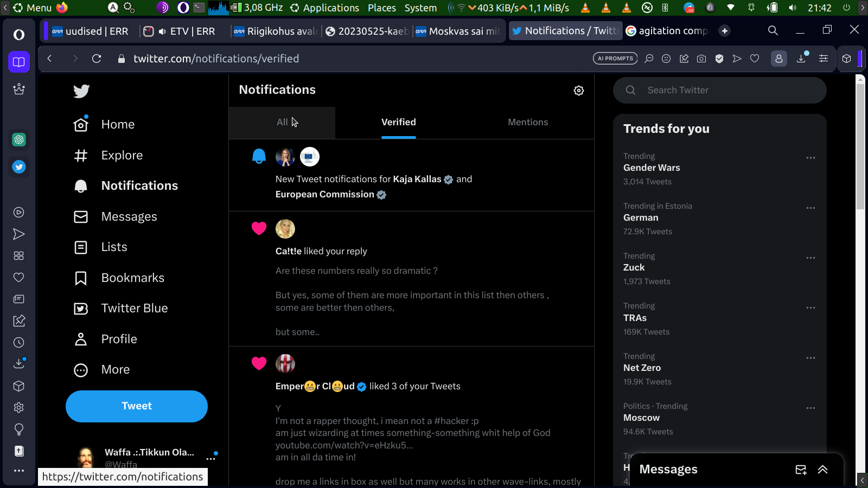Screen dimensions: 868x488
Task: Click the lightbulb icon in Opera sidebar
Action: point(19,429)
